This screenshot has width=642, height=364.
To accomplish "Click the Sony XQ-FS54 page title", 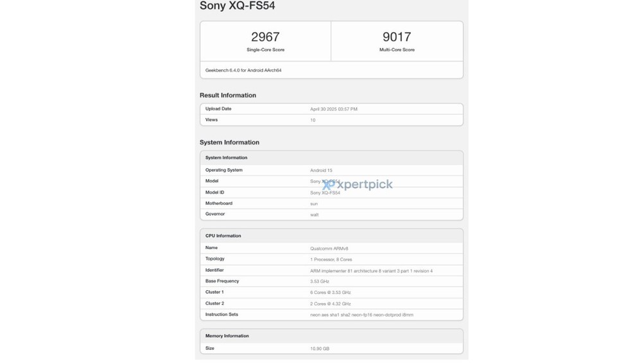I will [237, 6].
